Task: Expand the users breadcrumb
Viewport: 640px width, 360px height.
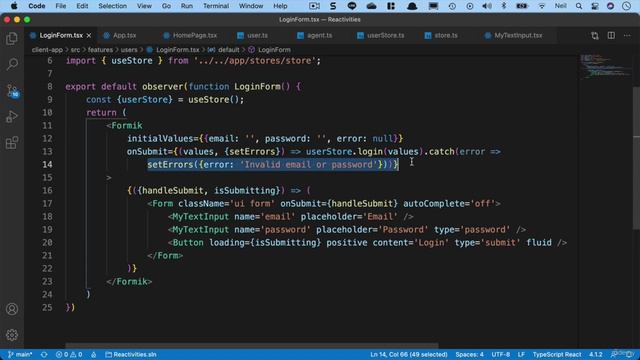Action: pyautogui.click(x=129, y=50)
